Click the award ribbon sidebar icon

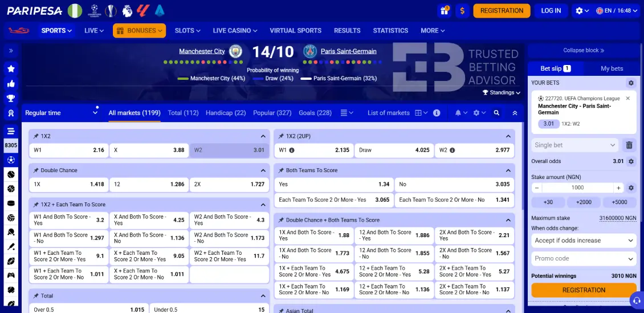tap(11, 113)
